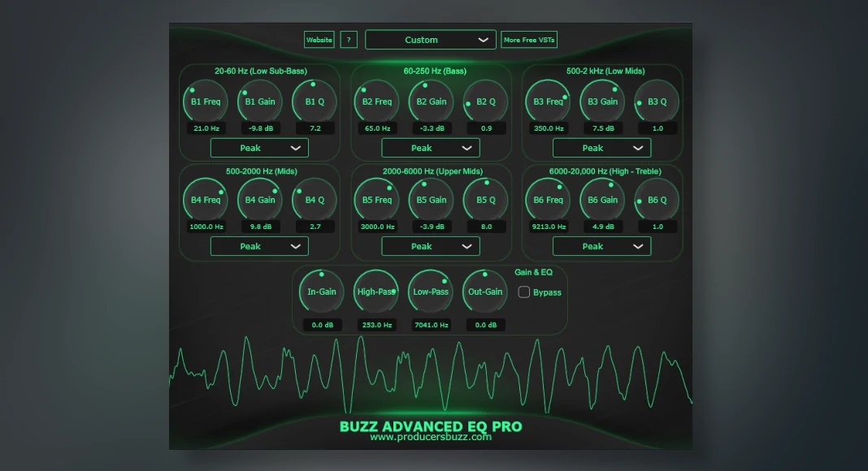Viewport: 868px width, 471px height.
Task: Click the High-Pass knob
Action: tap(375, 292)
